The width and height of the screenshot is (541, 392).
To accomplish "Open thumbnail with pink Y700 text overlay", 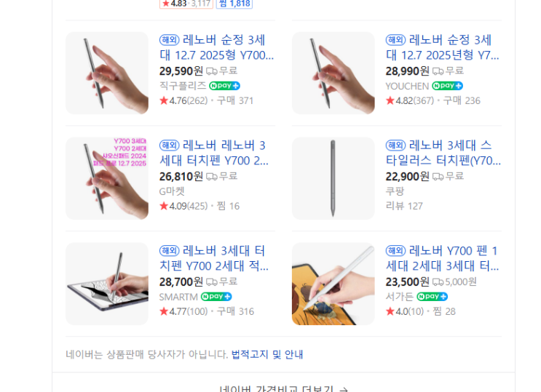I will 107,178.
